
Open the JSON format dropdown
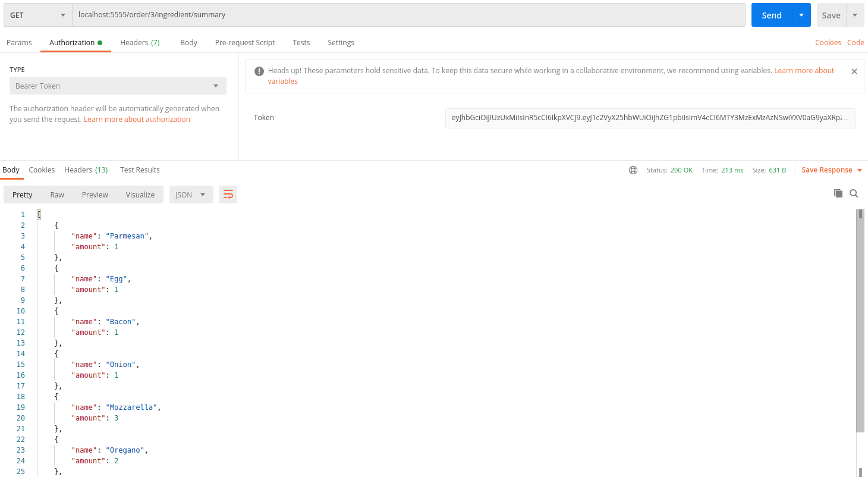(191, 194)
